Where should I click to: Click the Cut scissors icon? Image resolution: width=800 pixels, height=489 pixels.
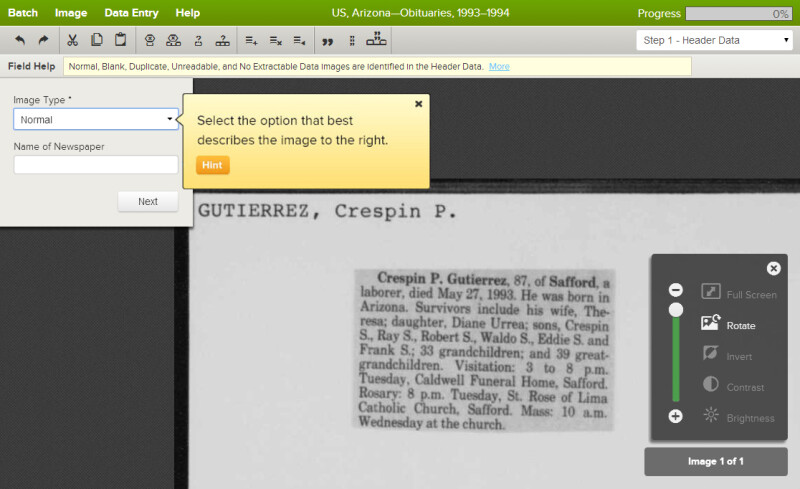(72, 40)
